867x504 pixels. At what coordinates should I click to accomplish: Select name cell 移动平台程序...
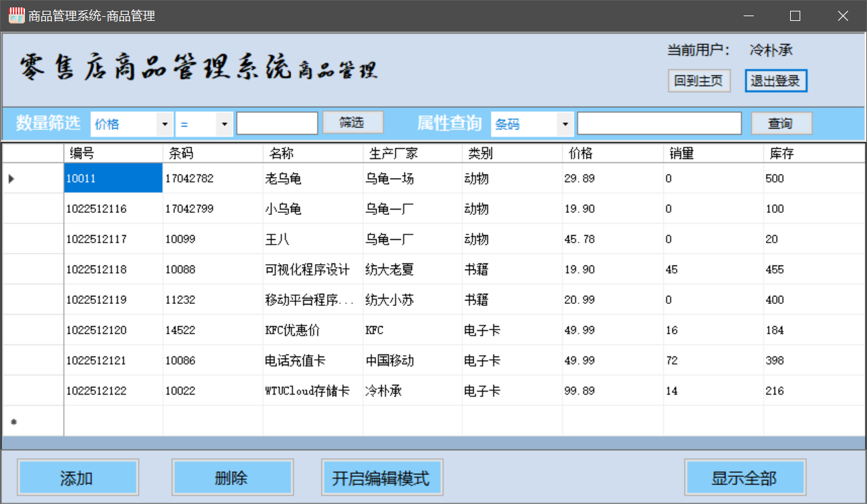coord(313,300)
